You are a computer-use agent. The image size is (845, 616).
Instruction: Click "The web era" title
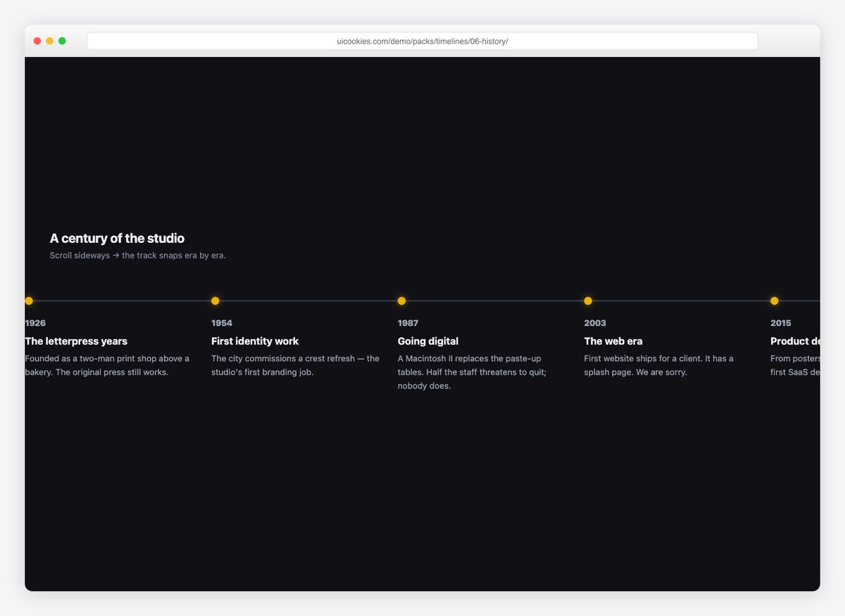click(x=613, y=341)
